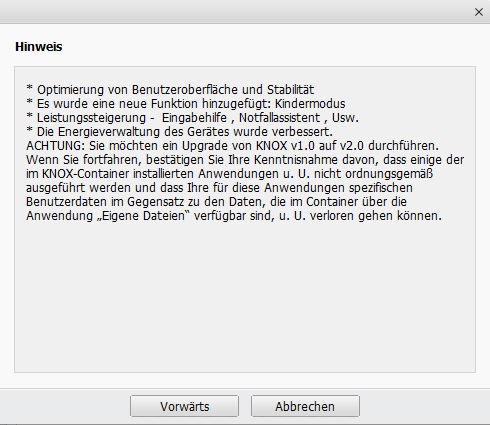Close the dialog with the X icon
490x425 pixels.
pos(479,12)
